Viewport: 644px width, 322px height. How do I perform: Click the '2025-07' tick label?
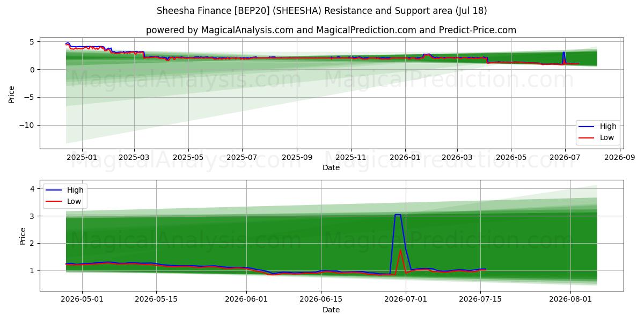(x=241, y=157)
